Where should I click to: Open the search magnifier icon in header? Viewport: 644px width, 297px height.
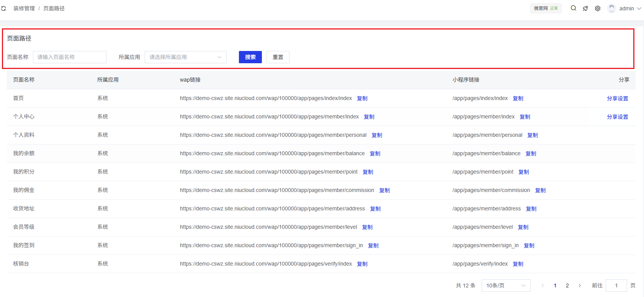573,8
